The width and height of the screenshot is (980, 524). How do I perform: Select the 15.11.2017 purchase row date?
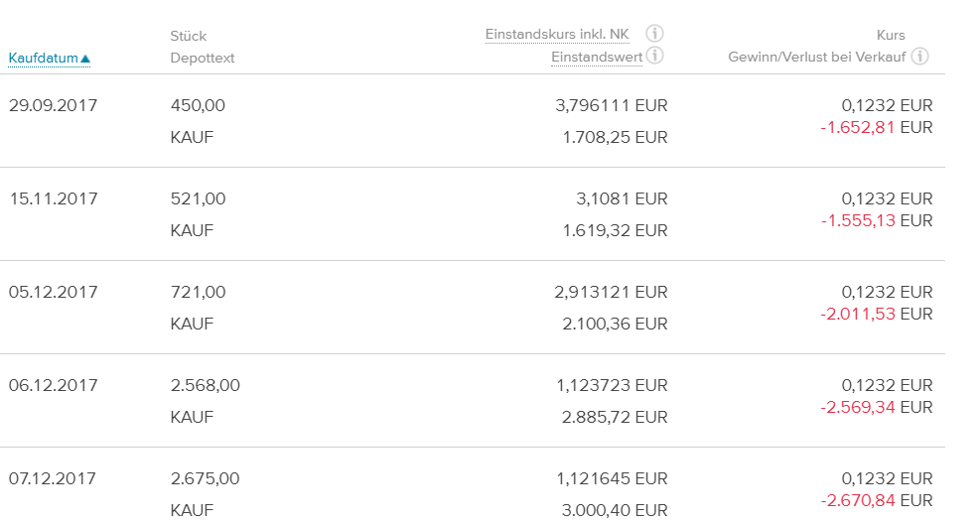[x=53, y=198]
